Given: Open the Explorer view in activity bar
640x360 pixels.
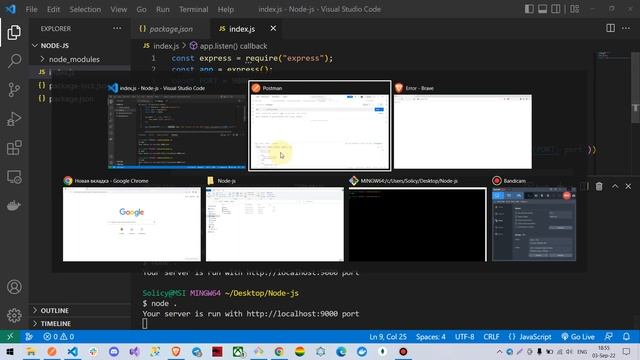Looking at the screenshot, I should point(14,32).
